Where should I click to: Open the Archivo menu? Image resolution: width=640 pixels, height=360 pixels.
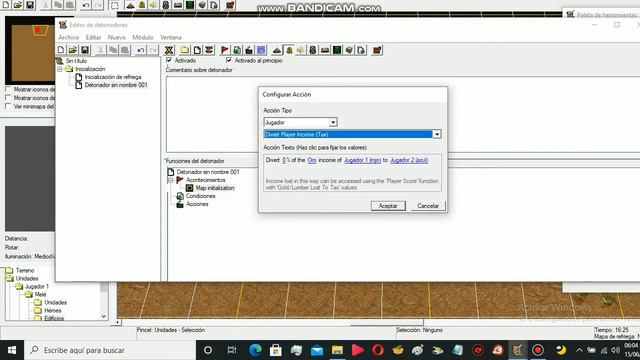tap(69, 37)
